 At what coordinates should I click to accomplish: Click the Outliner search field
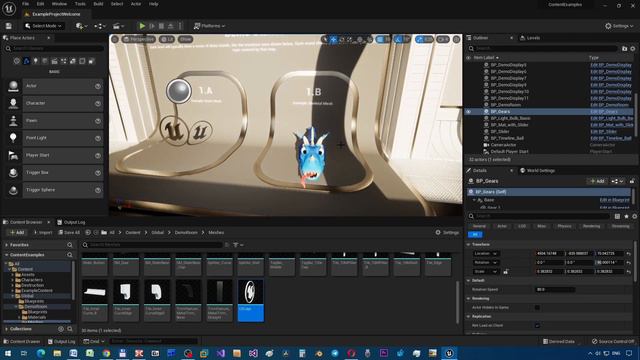543,49
